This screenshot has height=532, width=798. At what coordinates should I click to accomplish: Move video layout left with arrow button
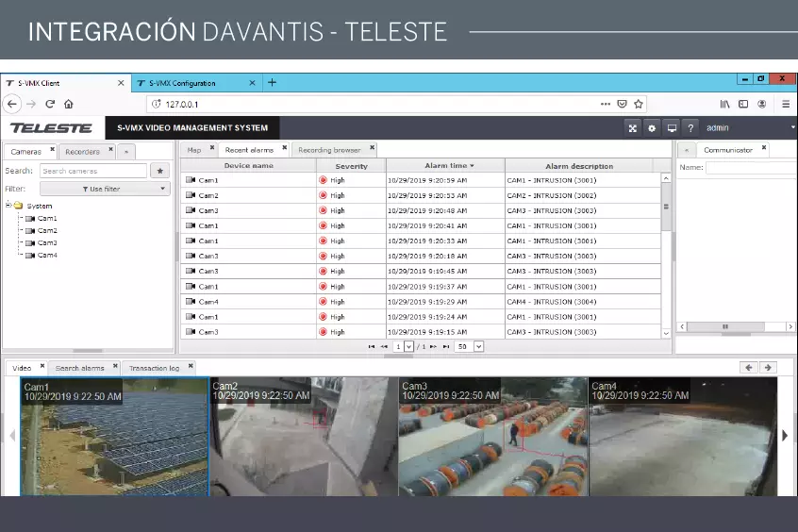[x=749, y=367]
